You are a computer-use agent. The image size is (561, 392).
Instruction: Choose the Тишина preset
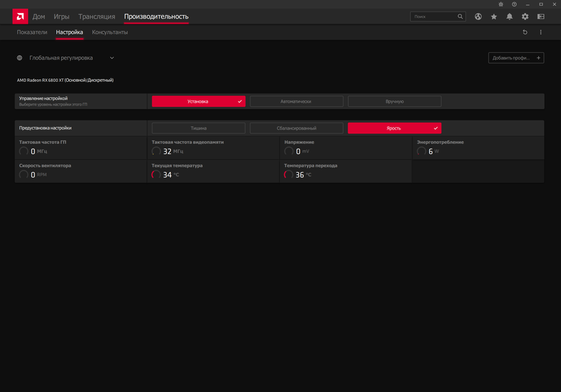coord(198,128)
